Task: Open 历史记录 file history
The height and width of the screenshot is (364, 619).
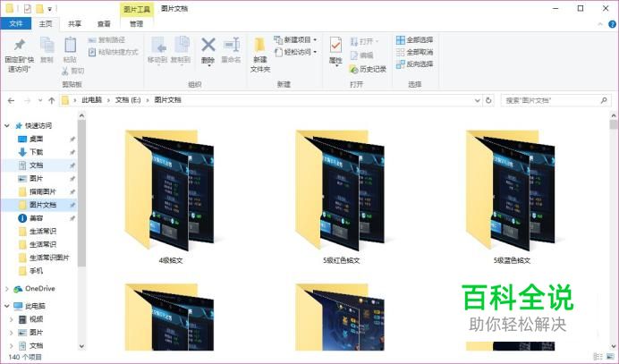Action: tap(368, 69)
